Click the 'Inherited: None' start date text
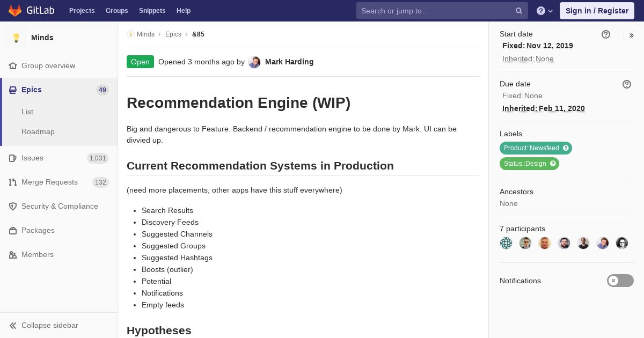 click(528, 58)
